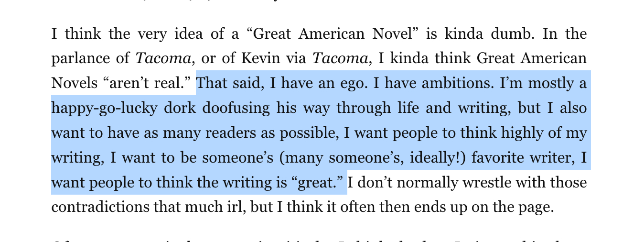644x242 pixels.
Task: Click the quoted word "great."
Action: tap(318, 183)
